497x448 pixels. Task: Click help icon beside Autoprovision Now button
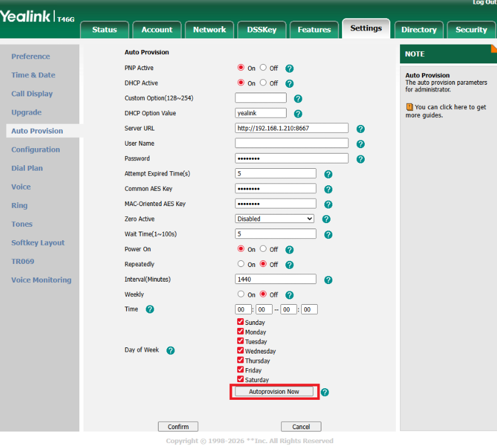pos(324,392)
